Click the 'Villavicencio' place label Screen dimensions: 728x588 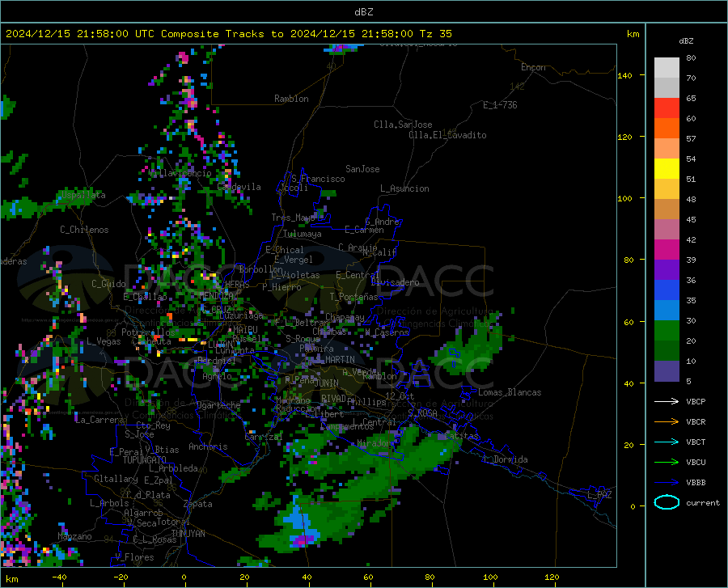coord(180,173)
